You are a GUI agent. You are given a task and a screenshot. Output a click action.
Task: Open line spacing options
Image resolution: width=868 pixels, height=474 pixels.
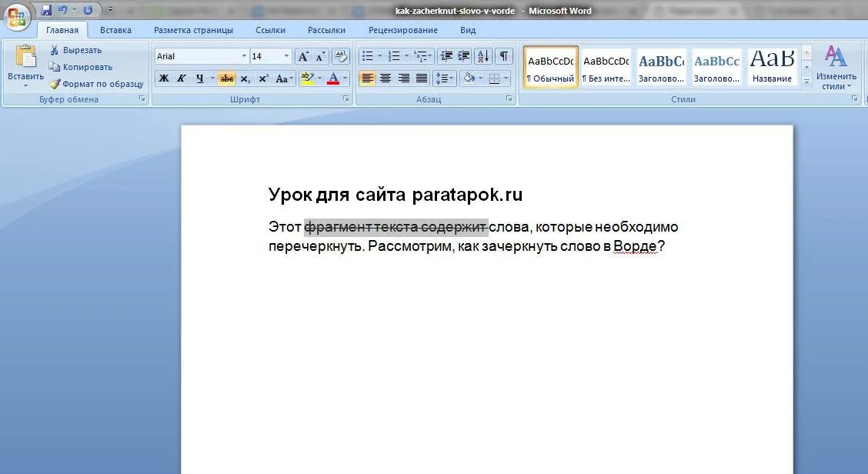pyautogui.click(x=445, y=78)
